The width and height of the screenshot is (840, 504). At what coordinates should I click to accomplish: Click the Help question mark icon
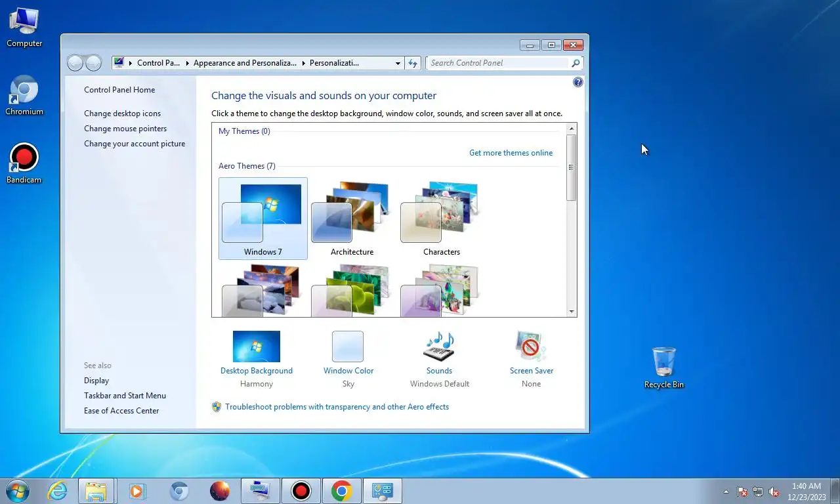[x=577, y=82]
